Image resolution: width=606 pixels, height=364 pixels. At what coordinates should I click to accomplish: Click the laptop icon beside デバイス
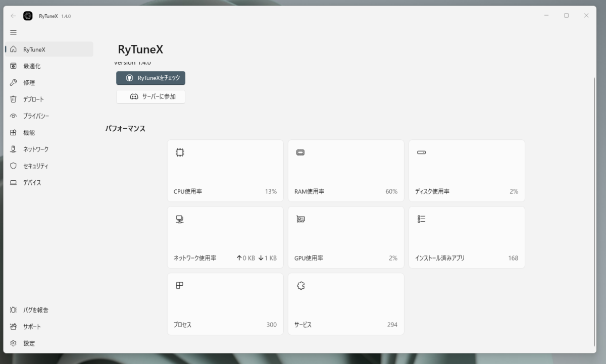pyautogui.click(x=14, y=183)
